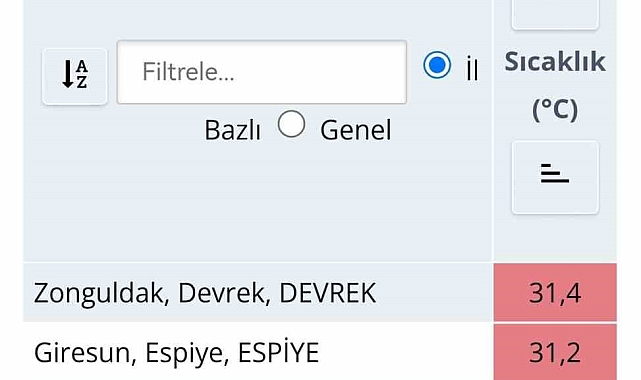Click the 31,2 temperature cell
Viewport: 641px width, 380px height.
555,352
